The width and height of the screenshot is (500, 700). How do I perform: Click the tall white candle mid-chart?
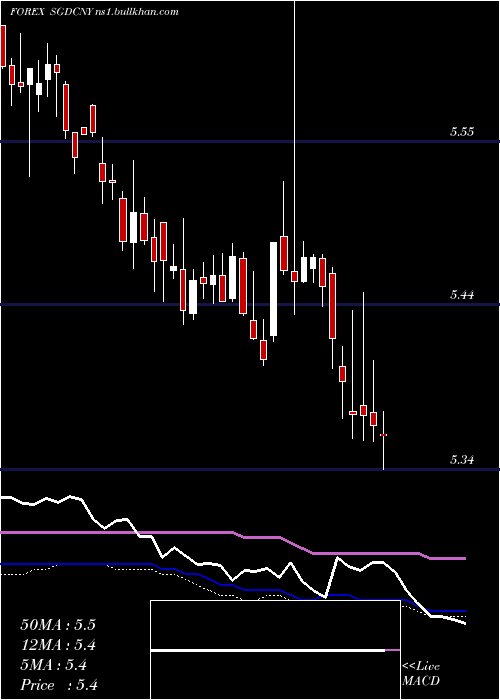(x=273, y=289)
